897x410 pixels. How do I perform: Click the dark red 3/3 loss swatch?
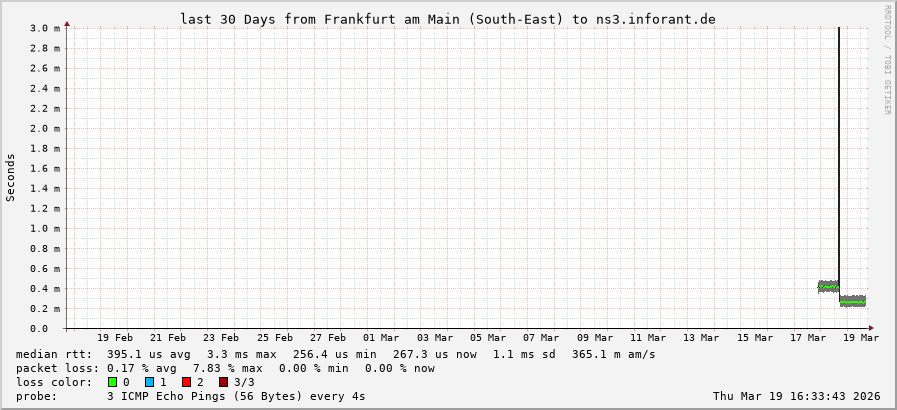[223, 382]
